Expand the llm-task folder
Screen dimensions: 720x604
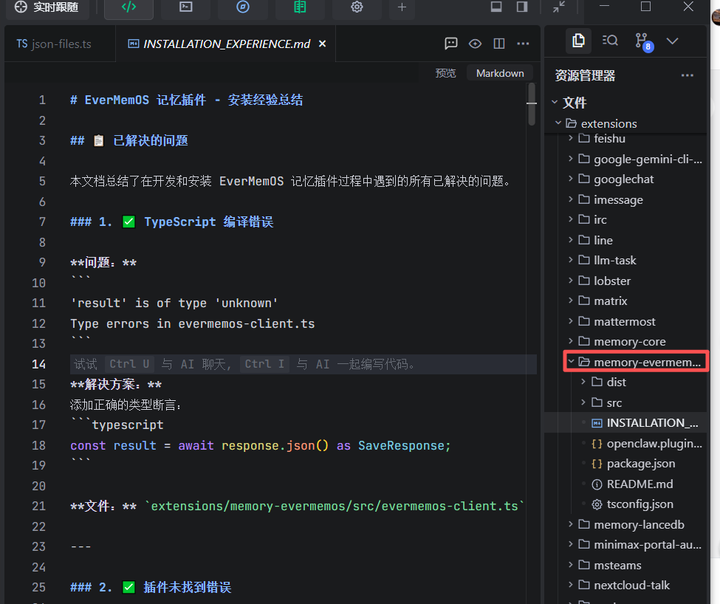[570, 260]
